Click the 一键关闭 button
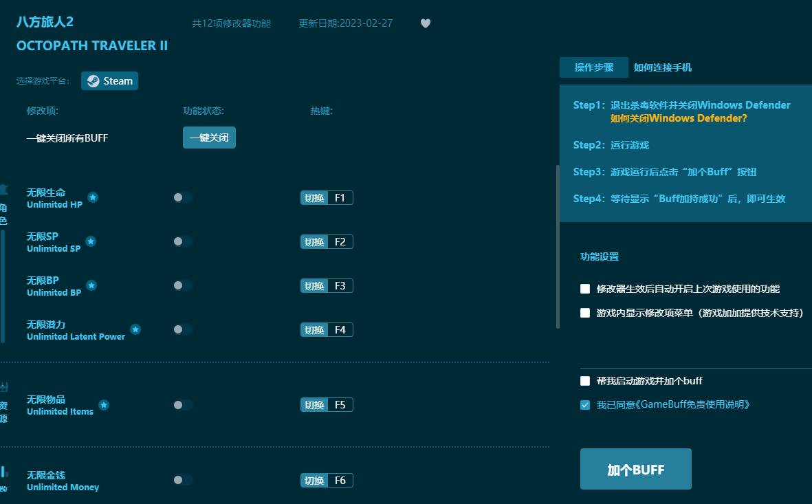The height and width of the screenshot is (504, 812). point(209,138)
